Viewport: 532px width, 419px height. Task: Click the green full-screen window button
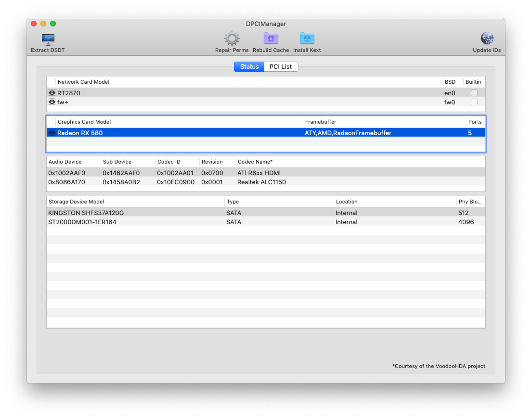tap(53, 24)
